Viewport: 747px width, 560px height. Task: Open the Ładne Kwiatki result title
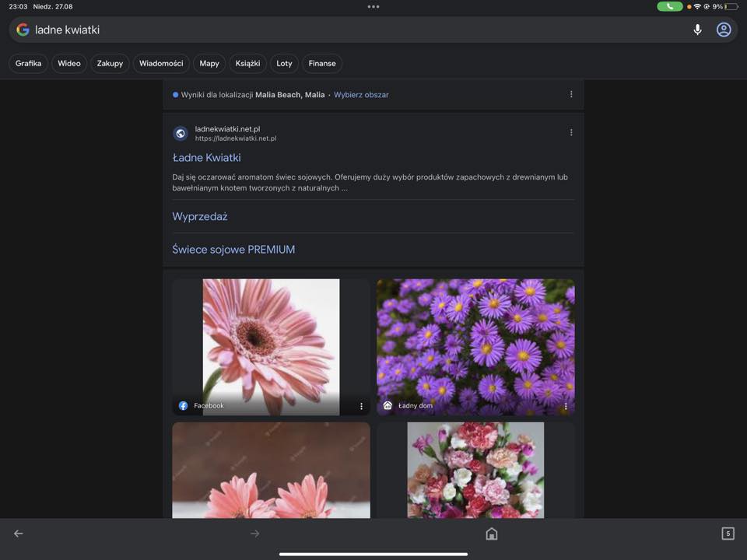coord(206,158)
